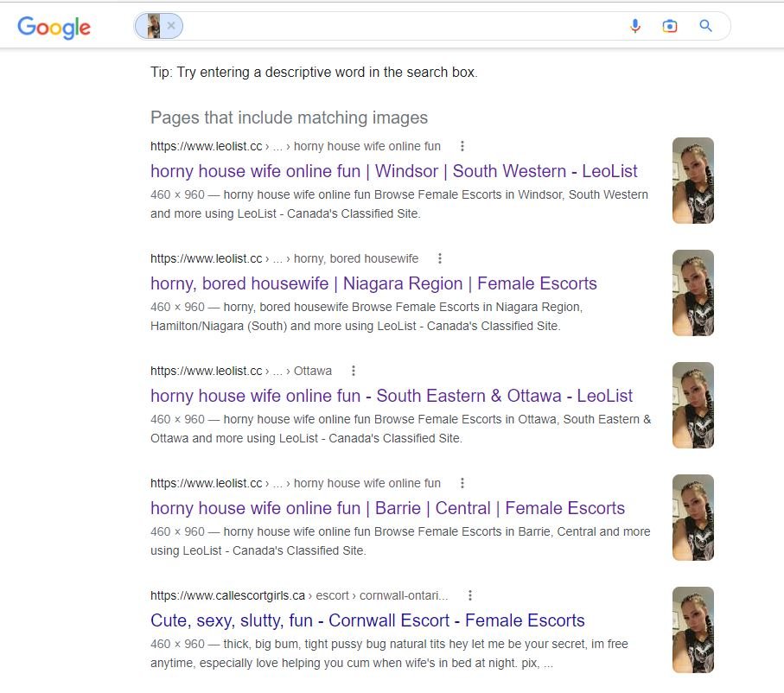
Task: Click the Barrie, Central description snippet
Action: point(400,541)
